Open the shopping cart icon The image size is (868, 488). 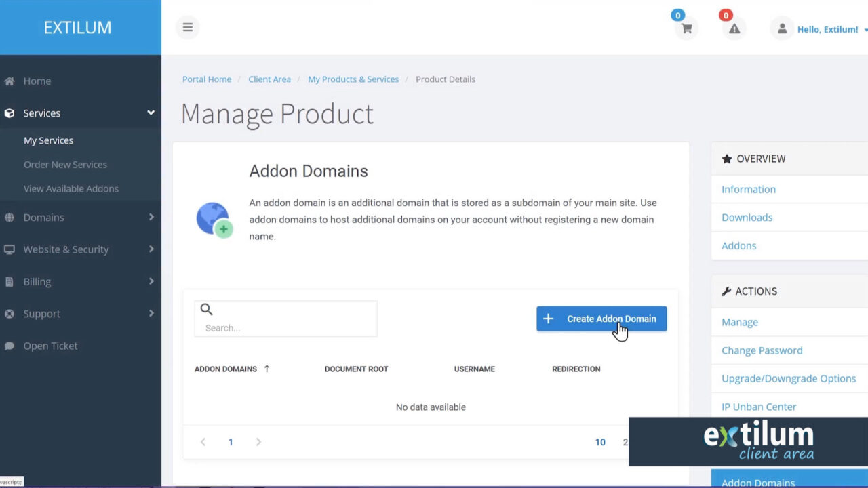click(x=686, y=29)
